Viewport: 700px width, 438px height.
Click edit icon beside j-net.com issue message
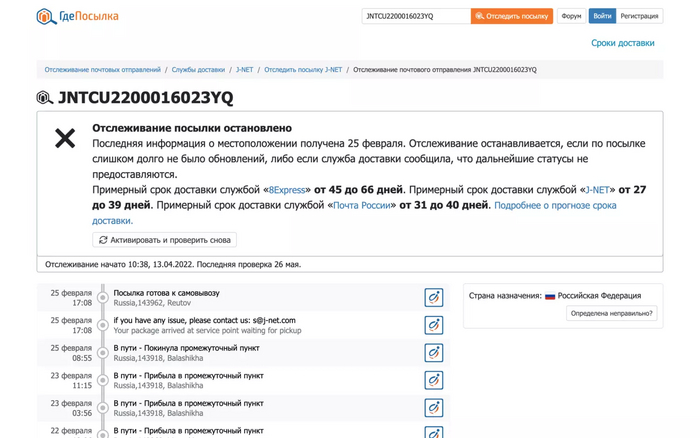433,325
